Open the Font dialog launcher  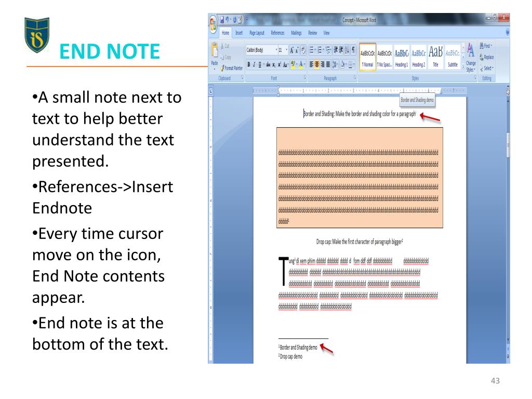[x=304, y=78]
